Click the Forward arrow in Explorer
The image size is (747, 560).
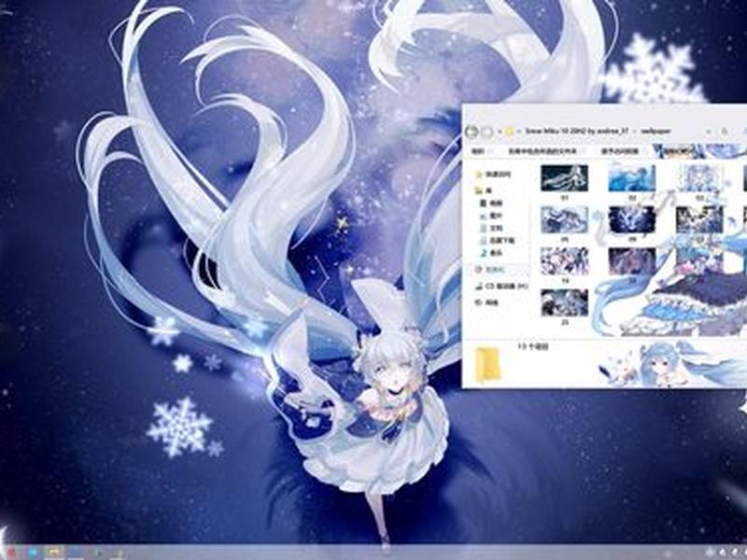(486, 132)
